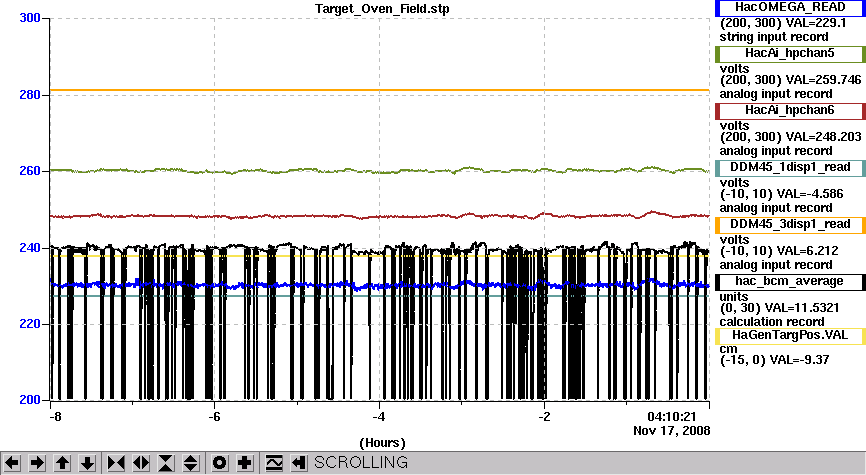The width and height of the screenshot is (866, 475).
Task: Click the 300 y-axis label
Action: [29, 18]
